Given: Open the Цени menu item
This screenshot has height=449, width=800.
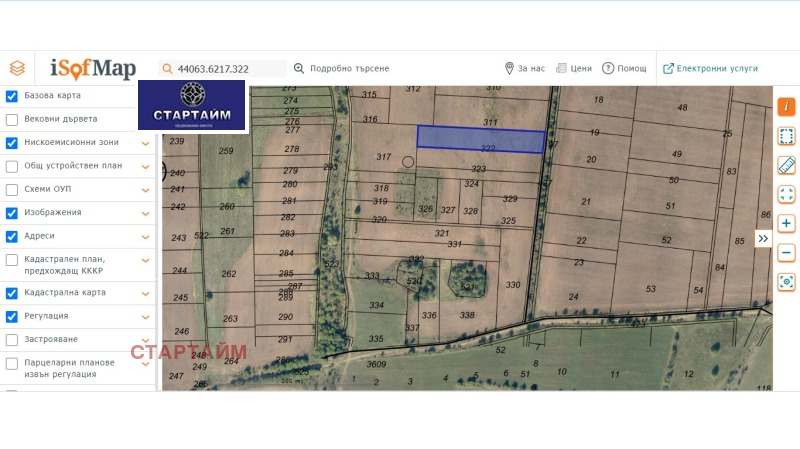Looking at the screenshot, I should tap(574, 68).
